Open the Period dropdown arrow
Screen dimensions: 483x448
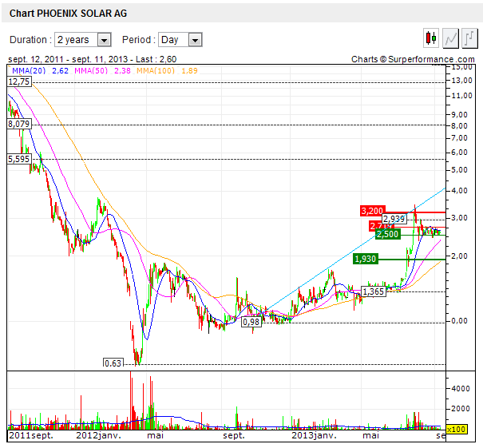pos(195,40)
